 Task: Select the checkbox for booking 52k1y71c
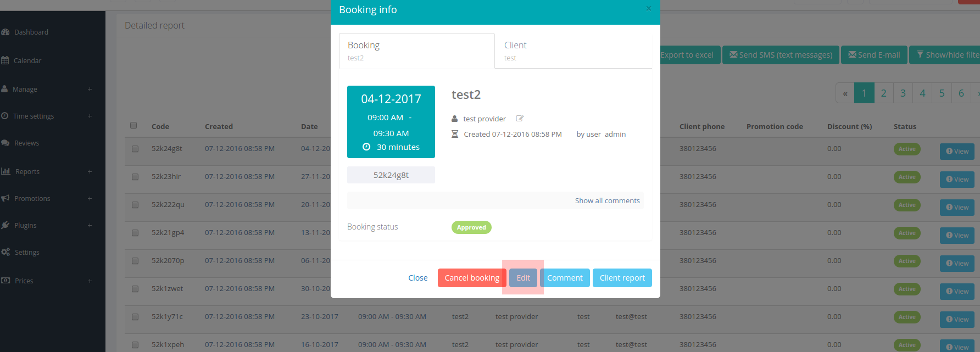[135, 317]
